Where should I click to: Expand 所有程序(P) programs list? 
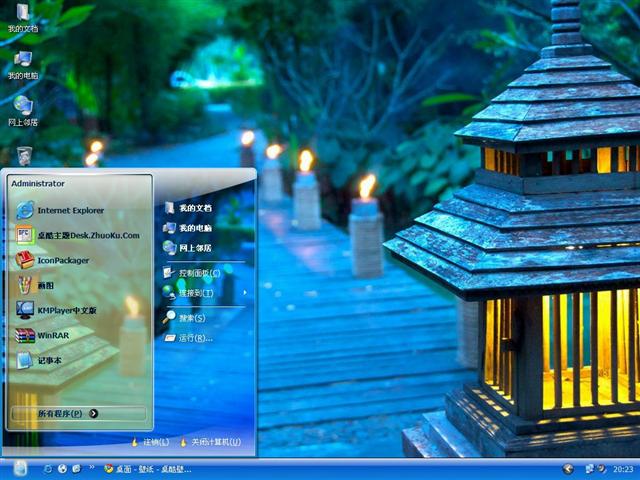point(78,413)
